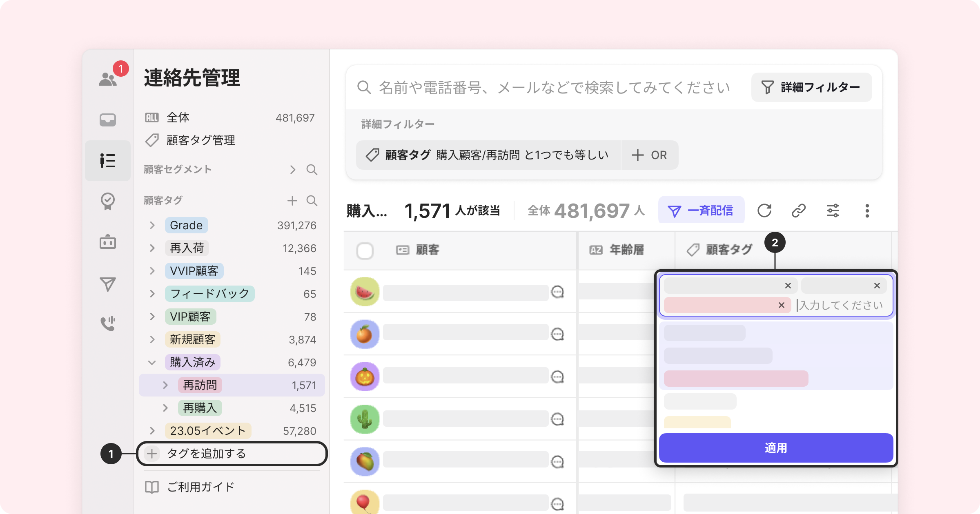Search customer tags with magnifier icon

(312, 200)
